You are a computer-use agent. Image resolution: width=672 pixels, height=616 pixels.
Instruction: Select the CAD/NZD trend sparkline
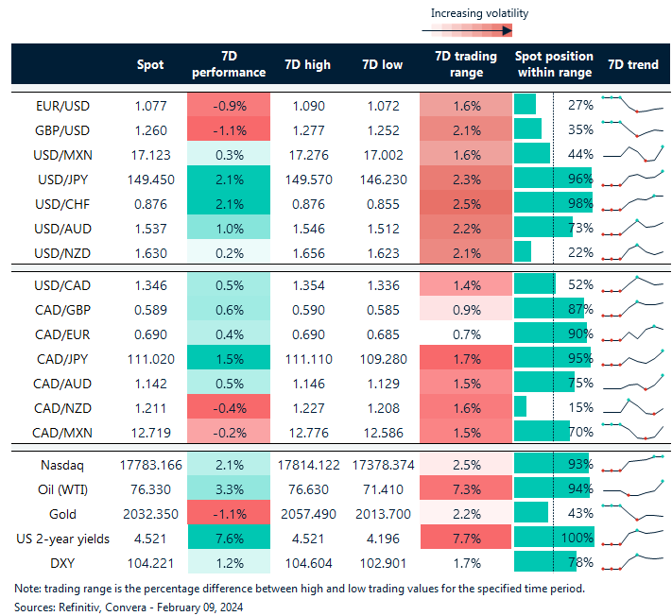[632, 406]
